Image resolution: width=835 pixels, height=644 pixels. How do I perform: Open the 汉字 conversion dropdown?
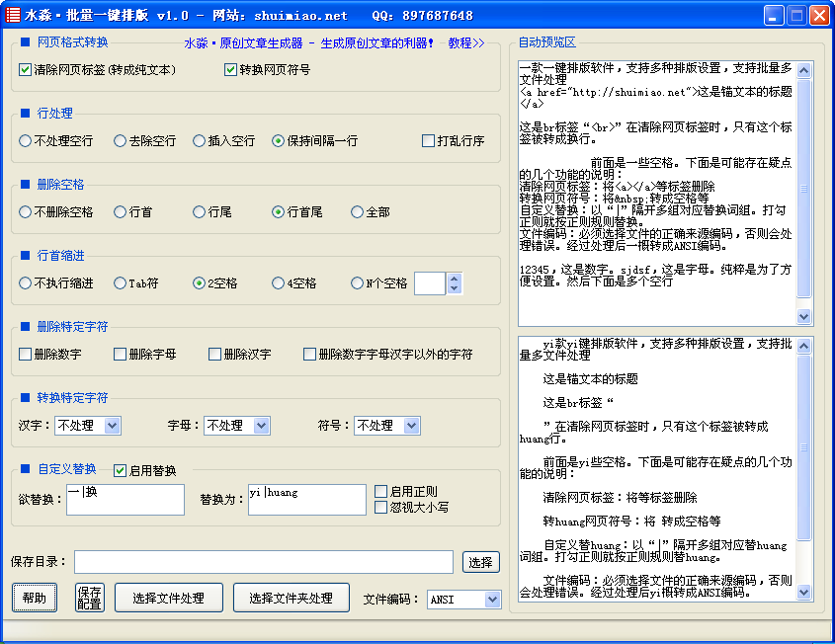click(x=88, y=426)
